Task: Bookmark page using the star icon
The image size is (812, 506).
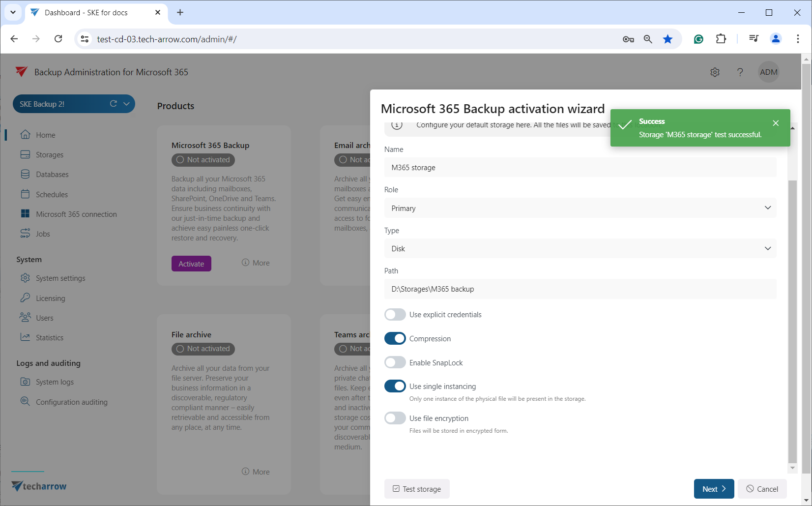Action: 667,39
